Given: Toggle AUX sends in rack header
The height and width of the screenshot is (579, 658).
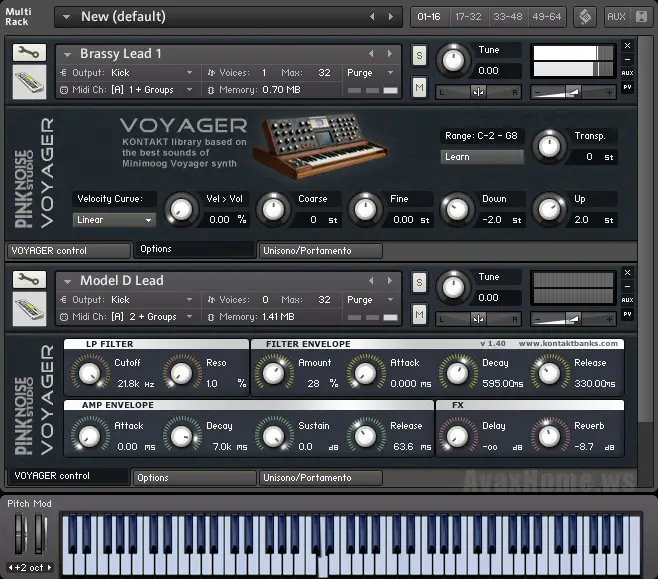Looking at the screenshot, I should [x=616, y=17].
